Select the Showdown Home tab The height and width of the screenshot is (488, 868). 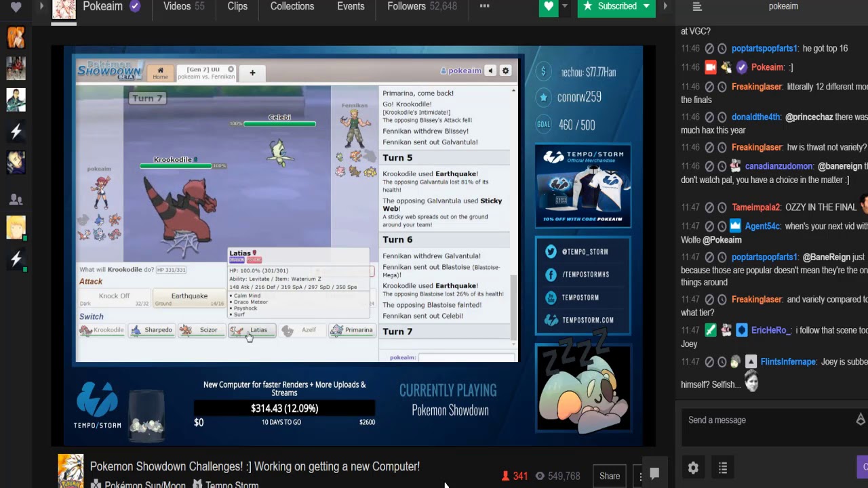point(160,73)
